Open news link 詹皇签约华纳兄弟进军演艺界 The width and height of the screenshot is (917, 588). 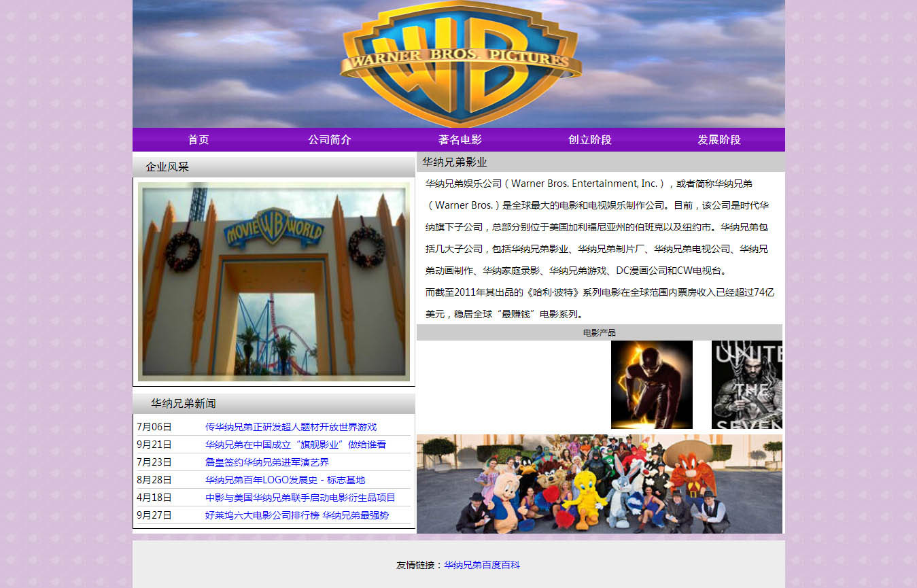coord(267,462)
